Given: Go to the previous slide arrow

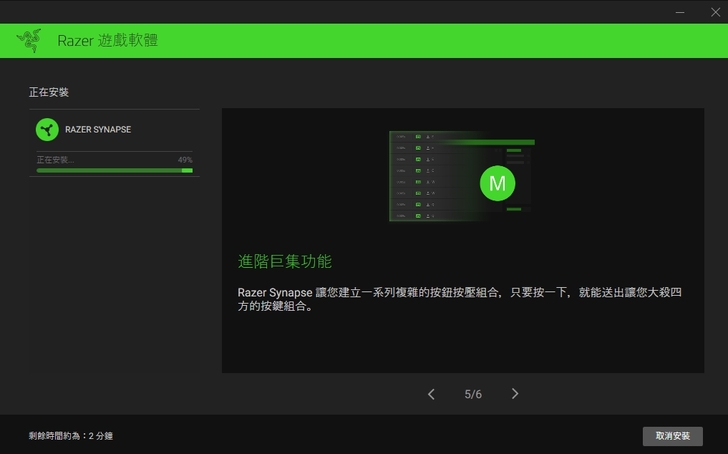Looking at the screenshot, I should pos(431,394).
